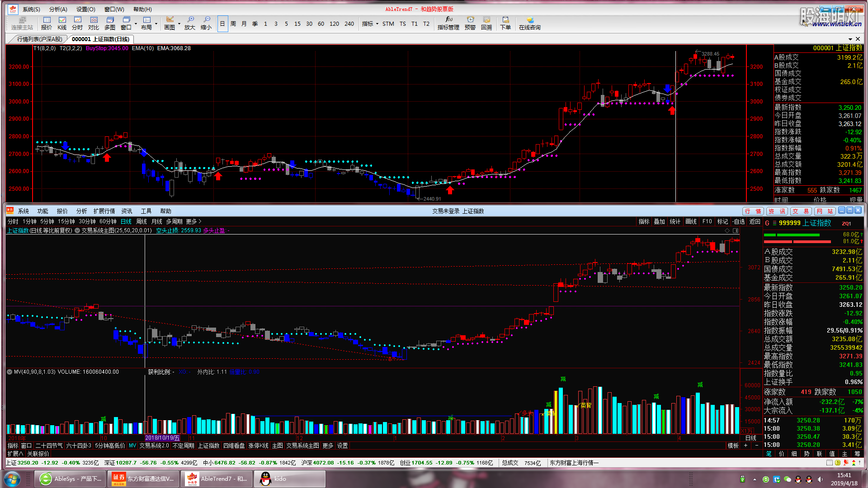Click the 连接主站 connect server icon
This screenshot has height=488, width=868.
point(22,23)
